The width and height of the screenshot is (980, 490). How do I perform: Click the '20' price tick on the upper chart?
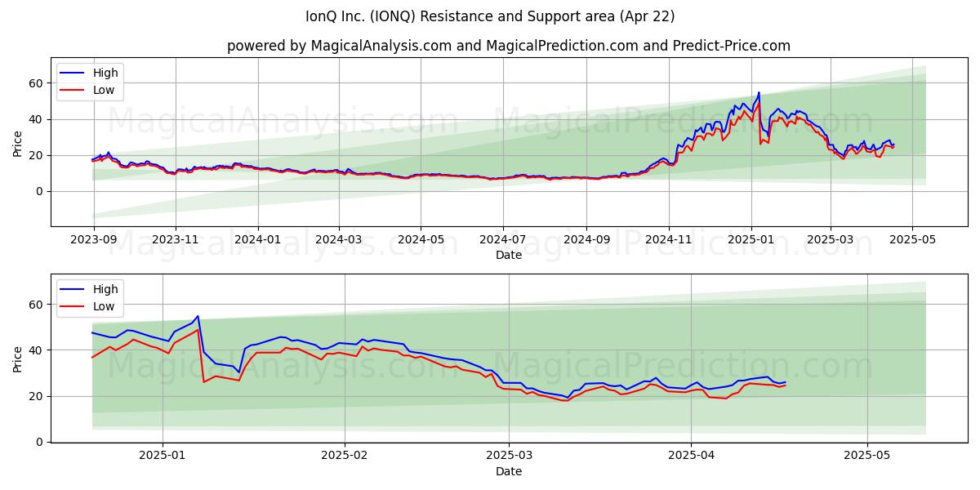tap(37, 155)
